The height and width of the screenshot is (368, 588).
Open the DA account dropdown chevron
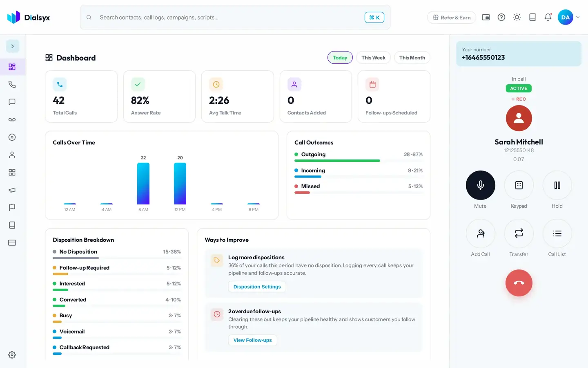click(577, 17)
